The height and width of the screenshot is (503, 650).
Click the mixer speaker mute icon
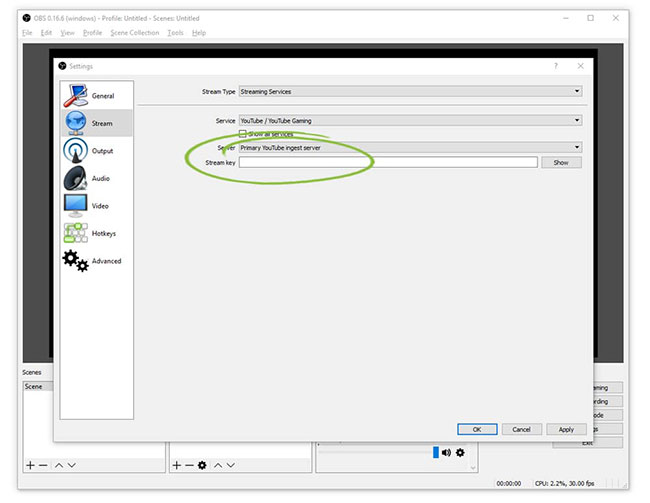pyautogui.click(x=446, y=453)
